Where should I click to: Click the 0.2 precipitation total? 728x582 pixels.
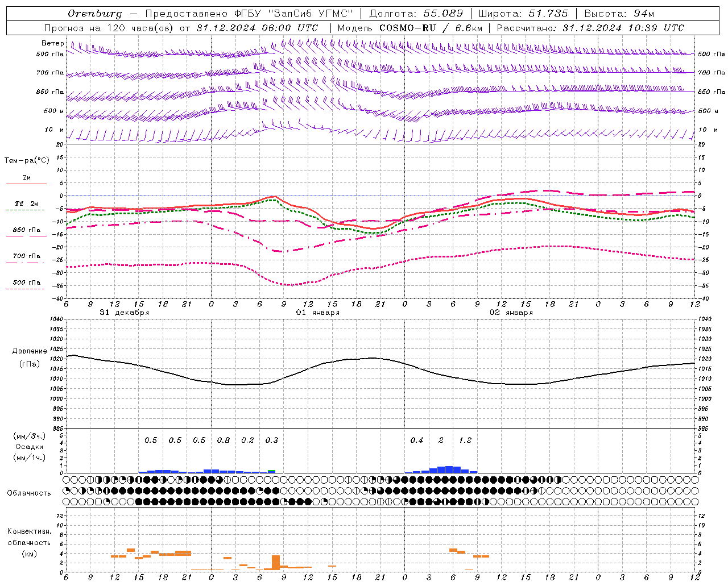[x=247, y=440]
